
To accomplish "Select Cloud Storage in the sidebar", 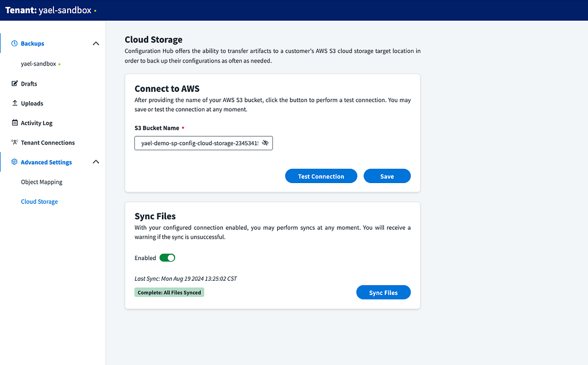I will click(39, 201).
